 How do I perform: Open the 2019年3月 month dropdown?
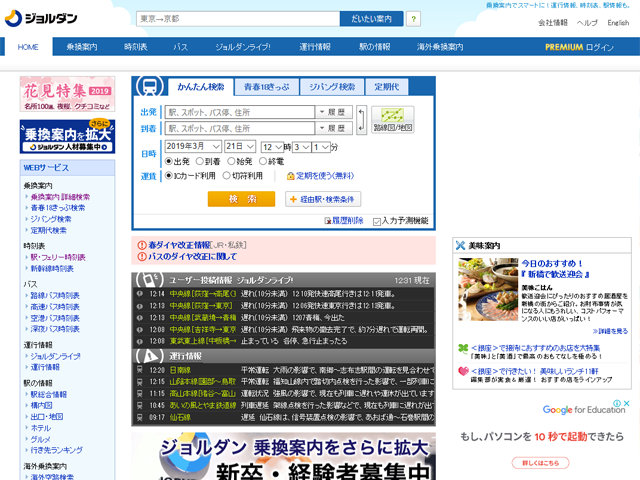(x=192, y=146)
